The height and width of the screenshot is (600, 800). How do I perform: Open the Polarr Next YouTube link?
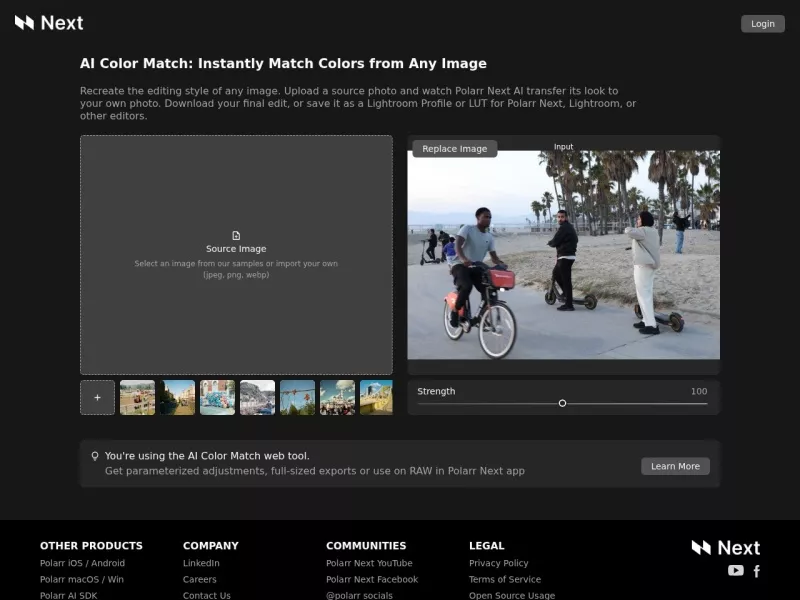pos(369,563)
